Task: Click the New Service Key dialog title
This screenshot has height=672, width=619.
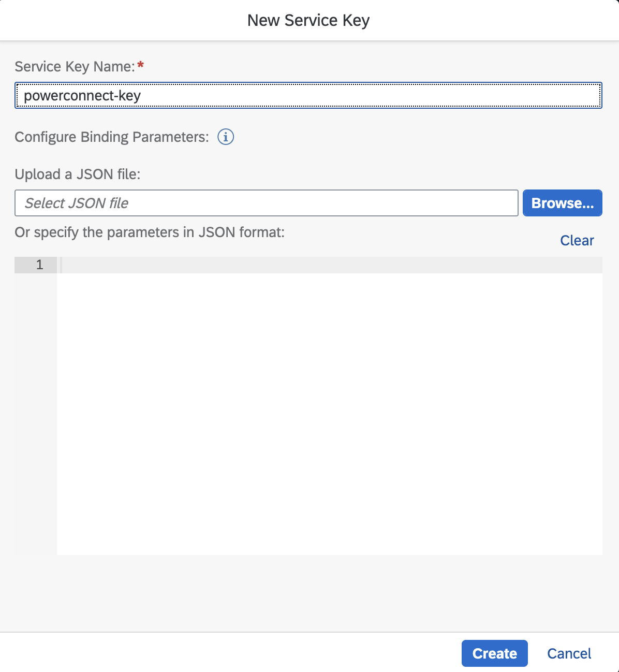Action: (x=308, y=20)
